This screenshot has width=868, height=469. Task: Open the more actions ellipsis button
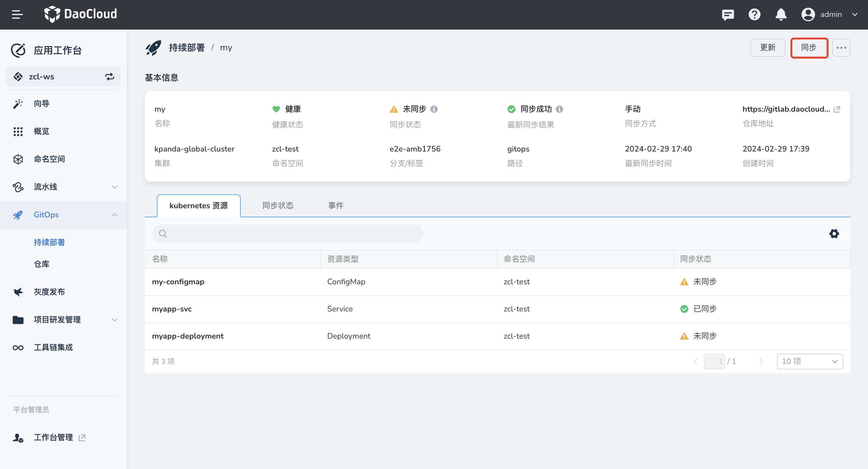tap(841, 48)
